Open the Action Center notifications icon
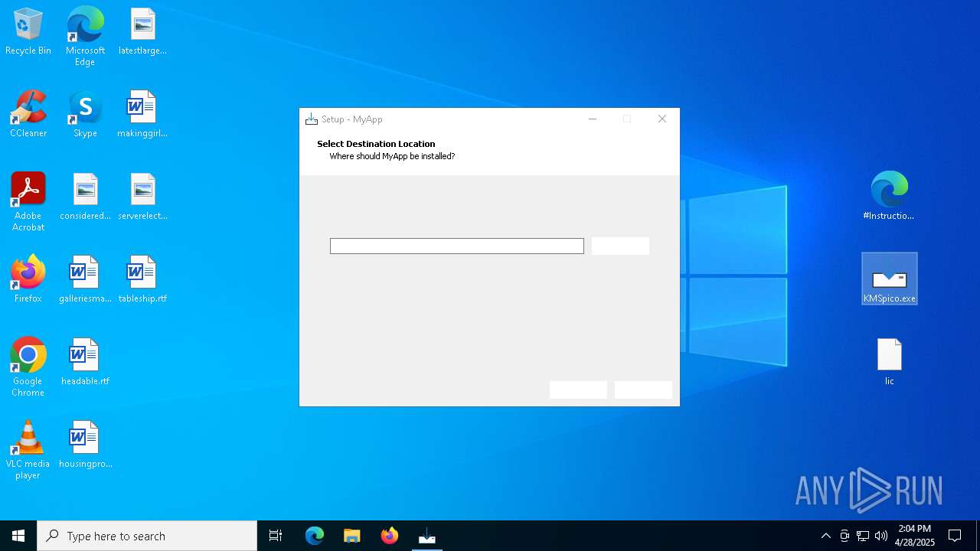Image resolution: width=980 pixels, height=551 pixels. pos(955,536)
